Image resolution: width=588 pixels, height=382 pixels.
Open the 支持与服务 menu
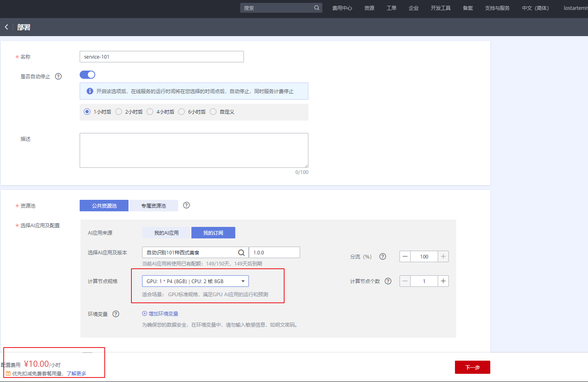pos(497,8)
